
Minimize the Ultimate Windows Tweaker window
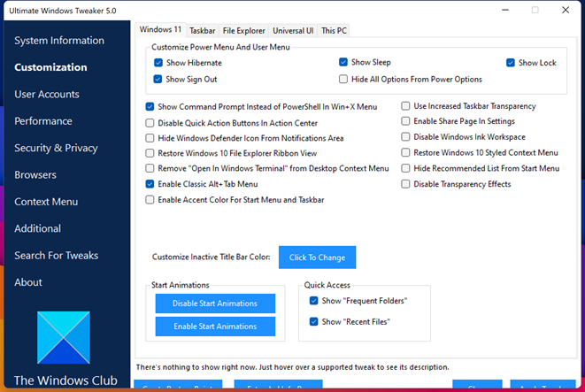[x=505, y=10]
